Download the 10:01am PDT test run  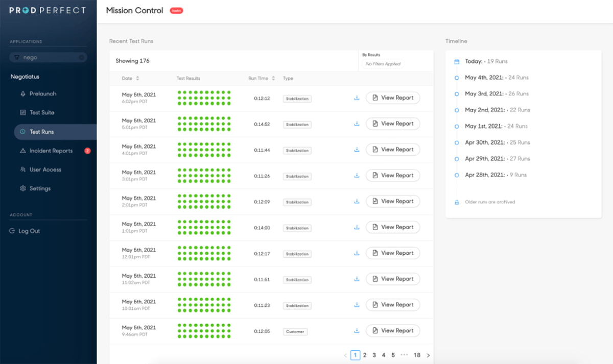click(x=357, y=305)
